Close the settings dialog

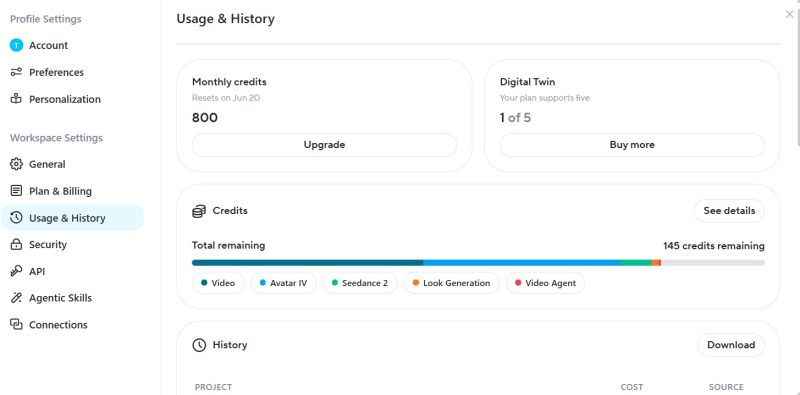coord(789,14)
